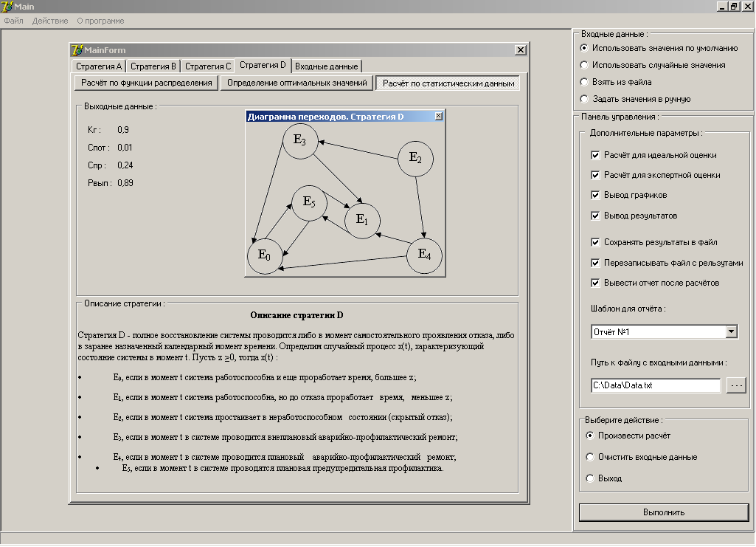756x547 pixels.
Task: Click the Выполнить button
Action: [x=664, y=512]
